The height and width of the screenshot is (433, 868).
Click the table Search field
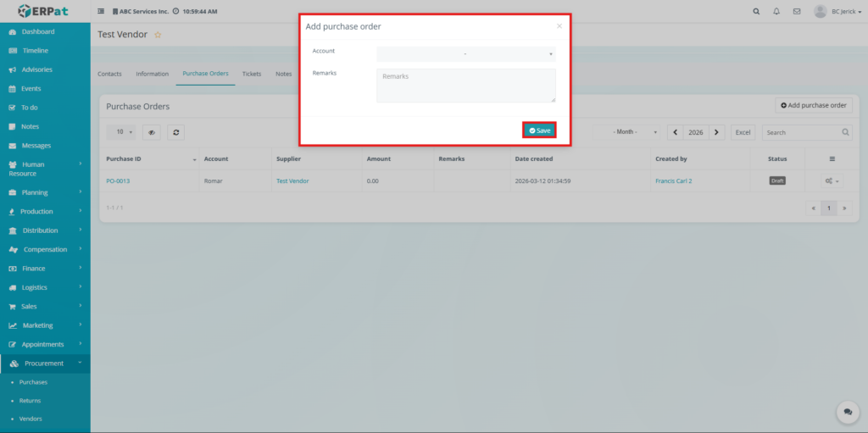pyautogui.click(x=807, y=132)
